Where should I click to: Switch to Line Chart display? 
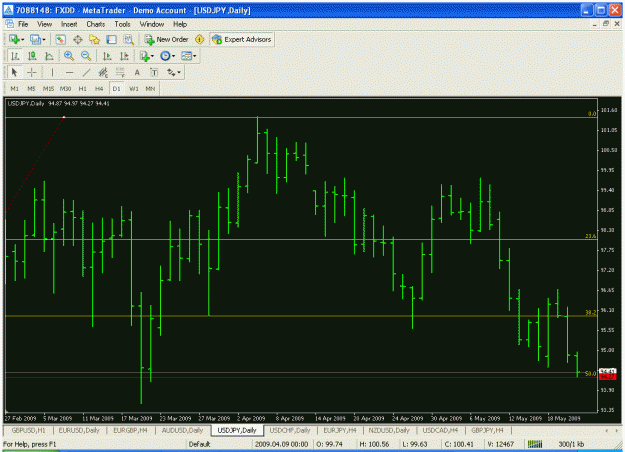(49, 56)
